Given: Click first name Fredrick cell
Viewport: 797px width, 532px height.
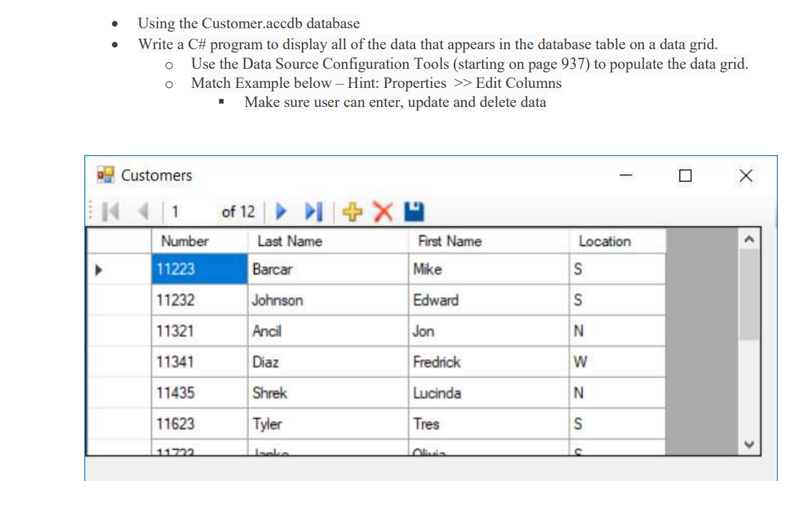Looking at the screenshot, I should pyautogui.click(x=489, y=362).
